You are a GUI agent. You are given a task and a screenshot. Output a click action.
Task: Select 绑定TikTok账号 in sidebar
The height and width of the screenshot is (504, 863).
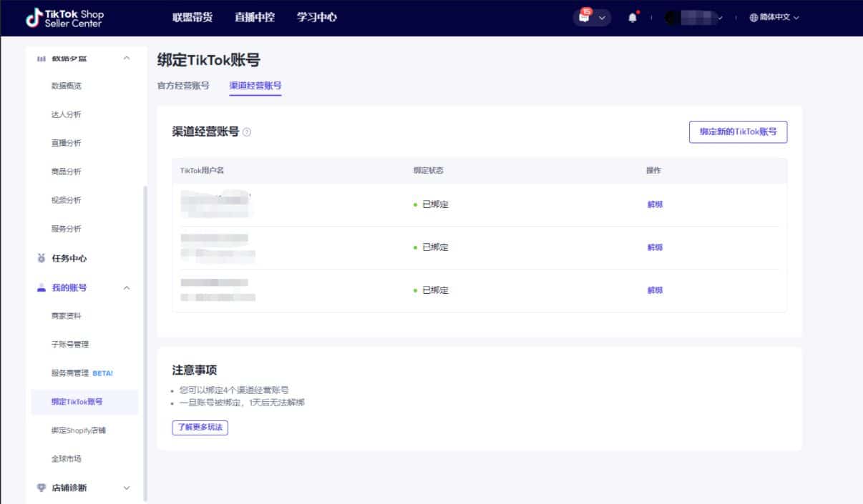[x=84, y=402]
